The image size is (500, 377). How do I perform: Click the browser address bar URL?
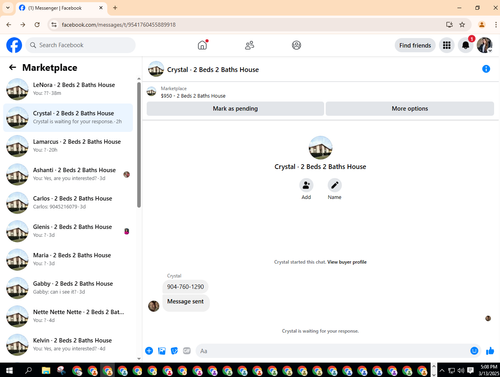point(118,25)
